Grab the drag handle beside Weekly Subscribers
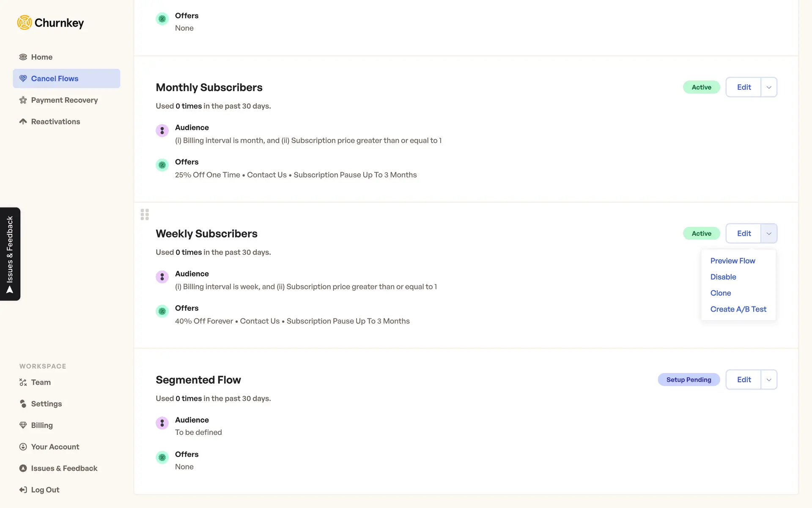 point(145,215)
